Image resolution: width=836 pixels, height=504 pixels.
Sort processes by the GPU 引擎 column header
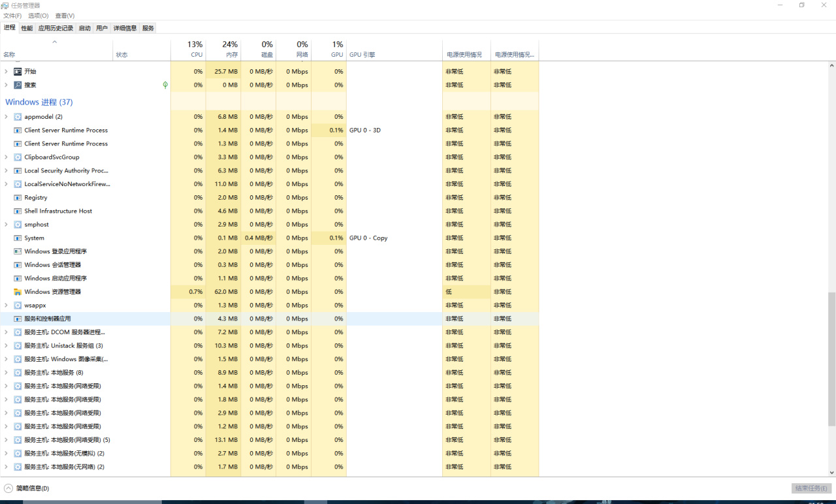pyautogui.click(x=394, y=50)
